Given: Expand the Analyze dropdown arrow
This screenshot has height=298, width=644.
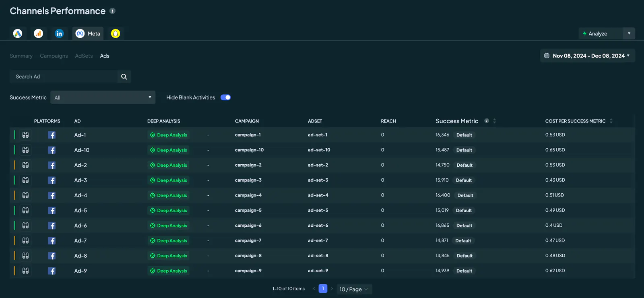Looking at the screenshot, I should click(x=629, y=33).
